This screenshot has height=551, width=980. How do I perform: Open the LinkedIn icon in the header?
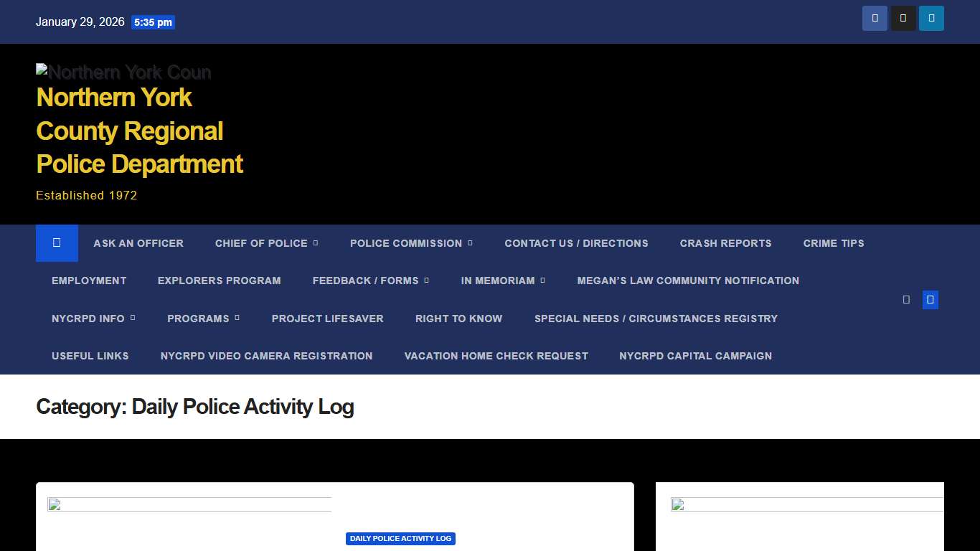point(931,18)
